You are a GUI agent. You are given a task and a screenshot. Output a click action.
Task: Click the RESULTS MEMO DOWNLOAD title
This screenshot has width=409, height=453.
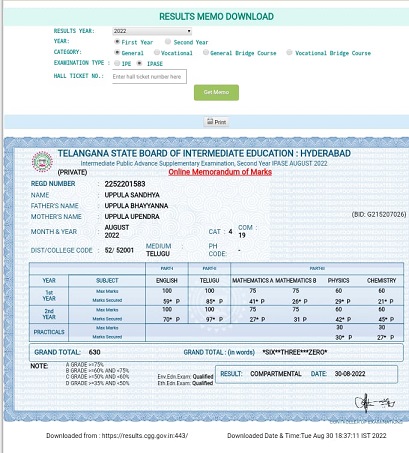coord(216,17)
